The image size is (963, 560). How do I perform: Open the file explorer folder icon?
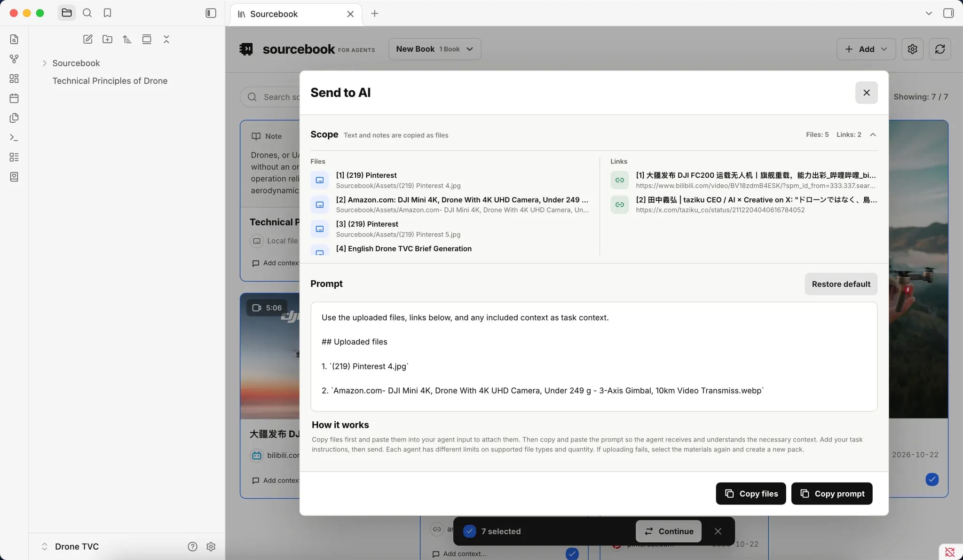click(67, 13)
